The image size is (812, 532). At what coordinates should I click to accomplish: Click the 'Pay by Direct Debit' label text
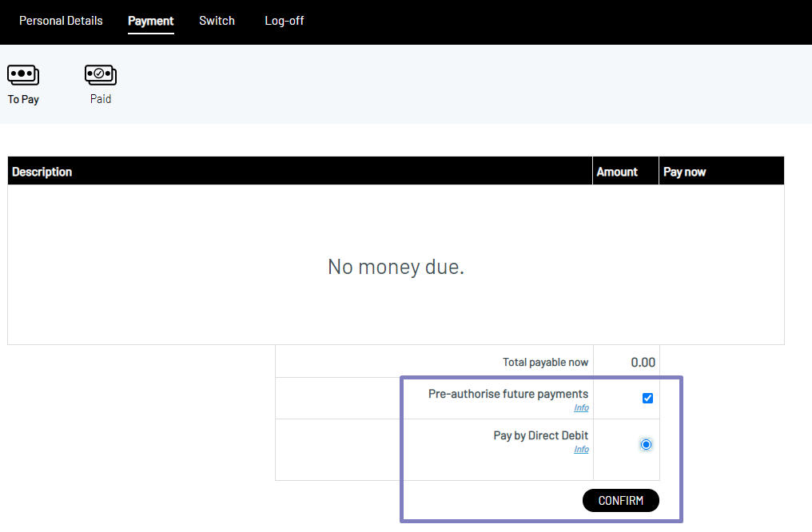pos(540,435)
